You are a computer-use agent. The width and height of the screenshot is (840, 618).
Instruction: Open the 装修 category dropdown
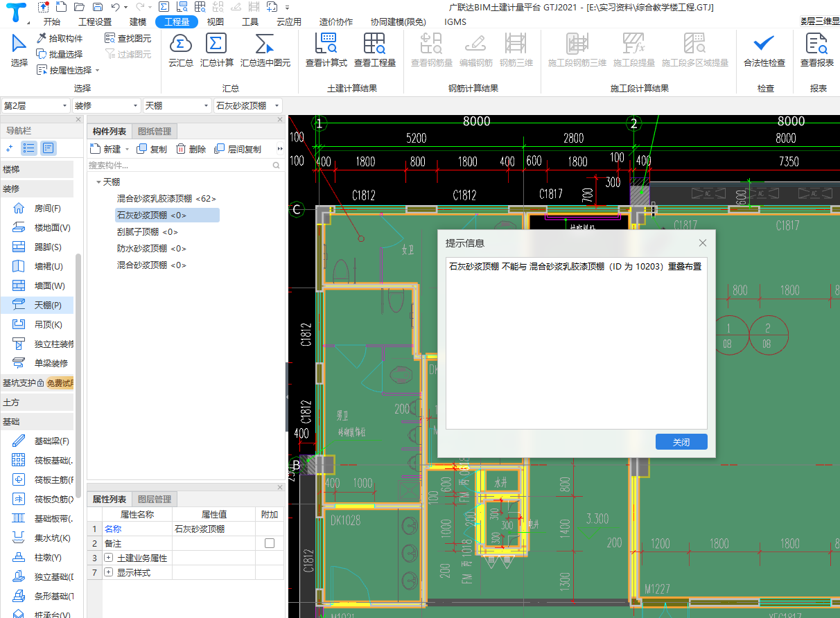106,105
